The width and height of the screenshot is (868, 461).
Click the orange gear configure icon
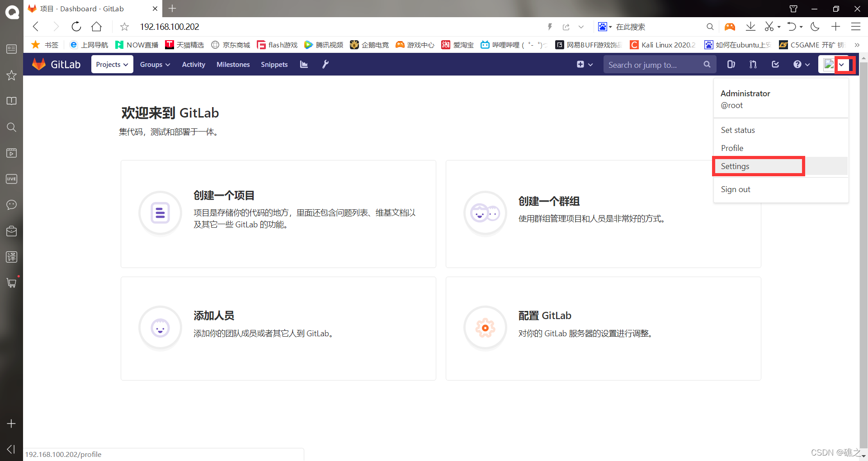pyautogui.click(x=485, y=328)
